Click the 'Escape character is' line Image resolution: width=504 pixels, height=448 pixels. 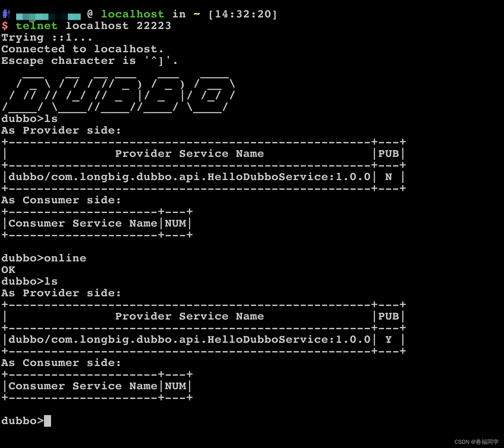pos(89,61)
